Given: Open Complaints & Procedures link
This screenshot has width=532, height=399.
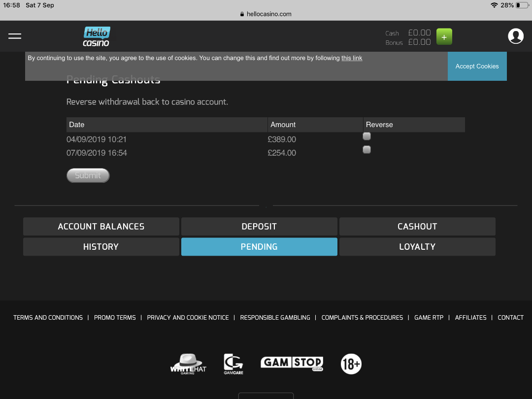Looking at the screenshot, I should pyautogui.click(x=362, y=318).
